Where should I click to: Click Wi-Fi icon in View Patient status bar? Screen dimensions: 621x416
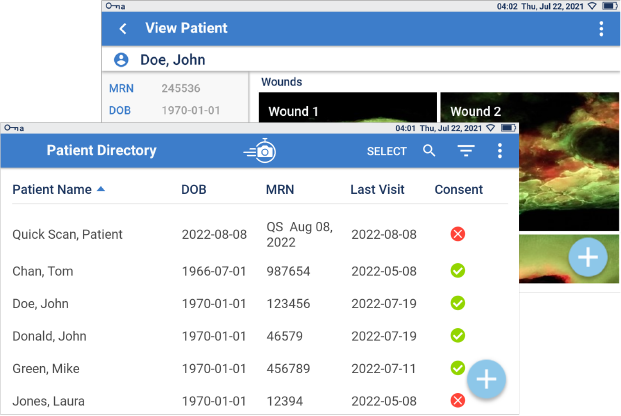[x=592, y=6]
